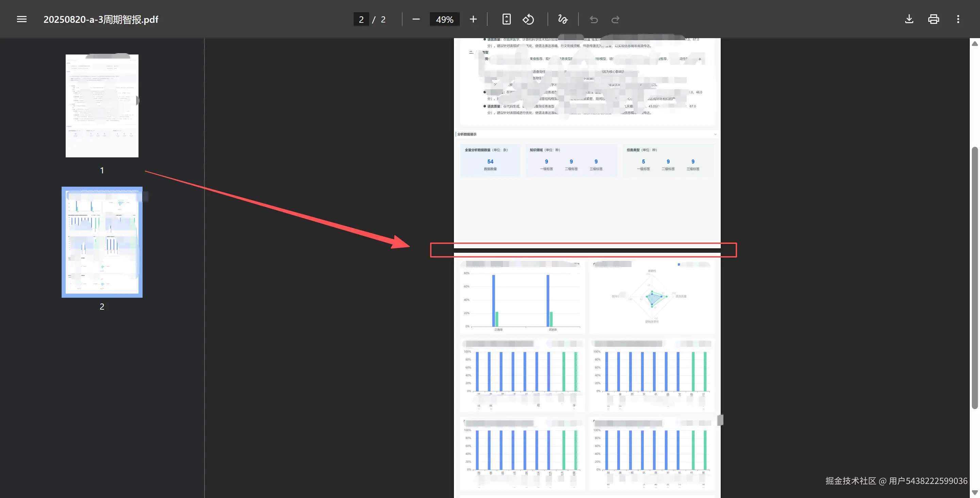Click the scroll up arrow
The image size is (980, 498).
coord(974,43)
